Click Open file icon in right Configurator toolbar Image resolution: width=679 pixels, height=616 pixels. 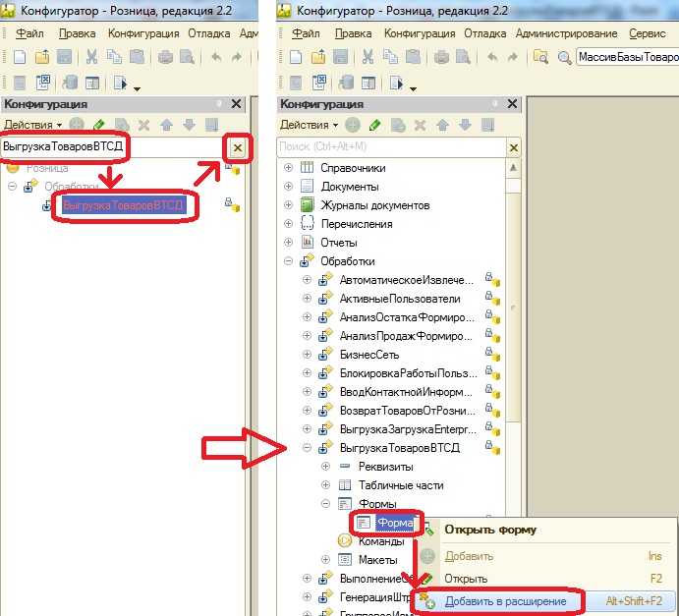point(318,57)
